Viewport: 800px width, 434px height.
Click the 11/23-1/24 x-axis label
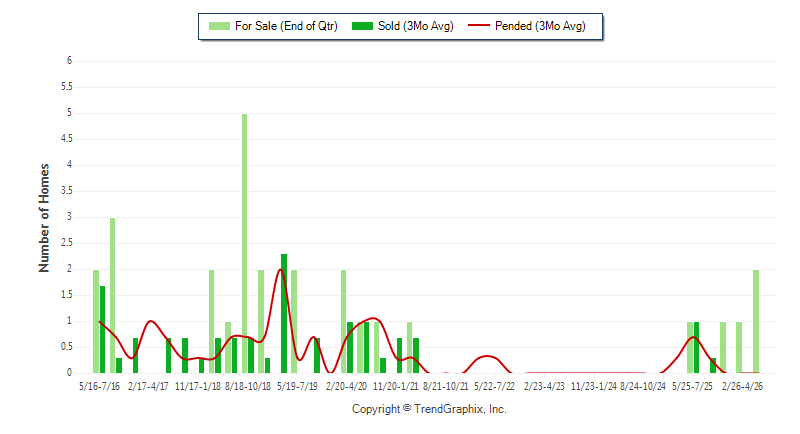[x=593, y=386]
